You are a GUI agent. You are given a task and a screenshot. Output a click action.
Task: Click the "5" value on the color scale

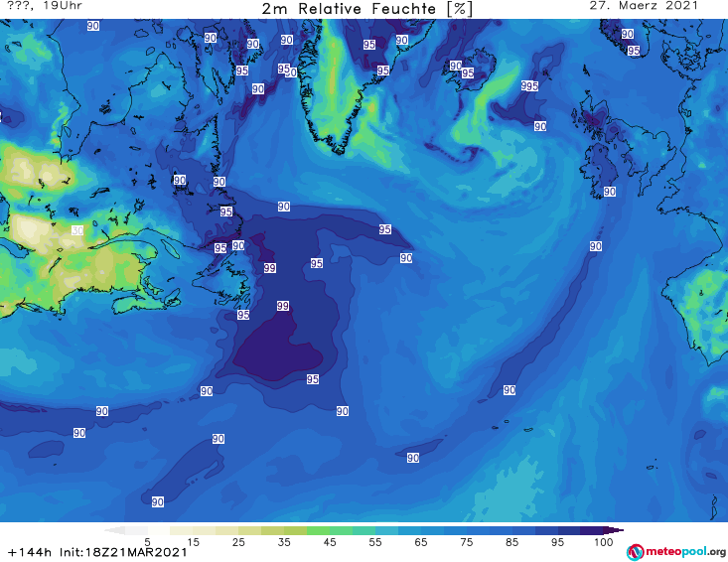click(147, 541)
